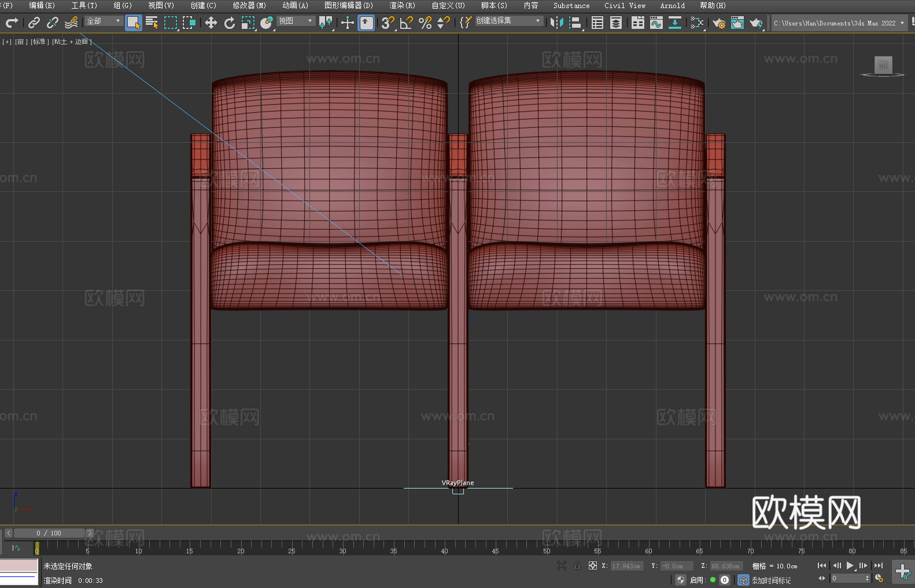Choose the Rectangular Selection Region tool
Viewport: 915px width, 588px height.
171,23
